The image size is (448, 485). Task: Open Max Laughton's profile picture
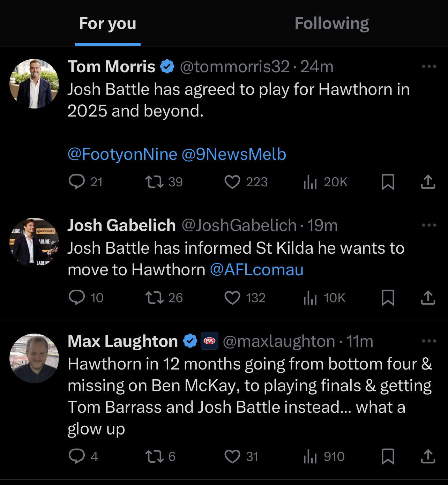click(34, 358)
